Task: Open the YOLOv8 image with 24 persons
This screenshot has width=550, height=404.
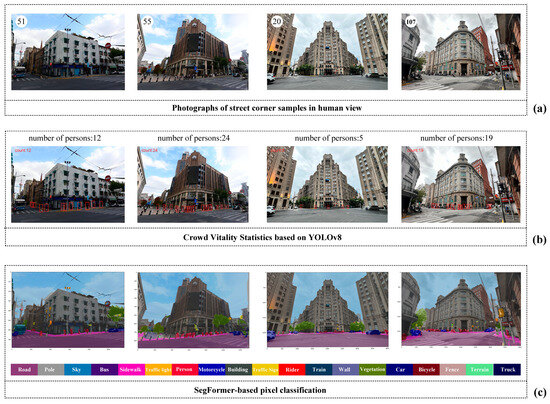Action: point(193,184)
